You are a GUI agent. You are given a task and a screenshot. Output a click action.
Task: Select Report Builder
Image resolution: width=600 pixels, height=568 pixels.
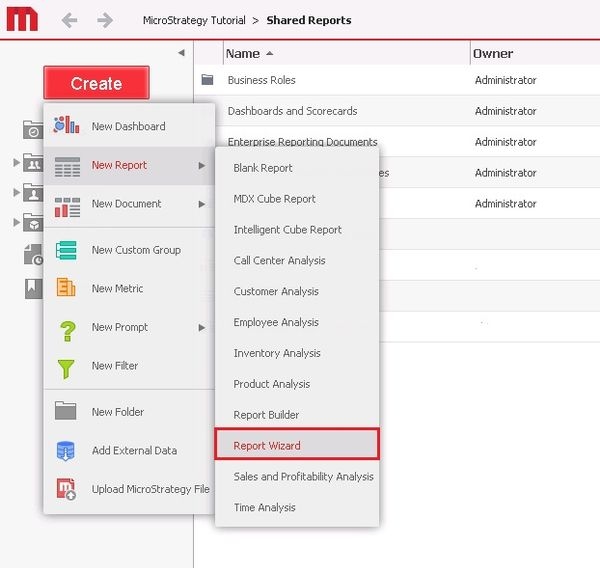click(x=297, y=415)
